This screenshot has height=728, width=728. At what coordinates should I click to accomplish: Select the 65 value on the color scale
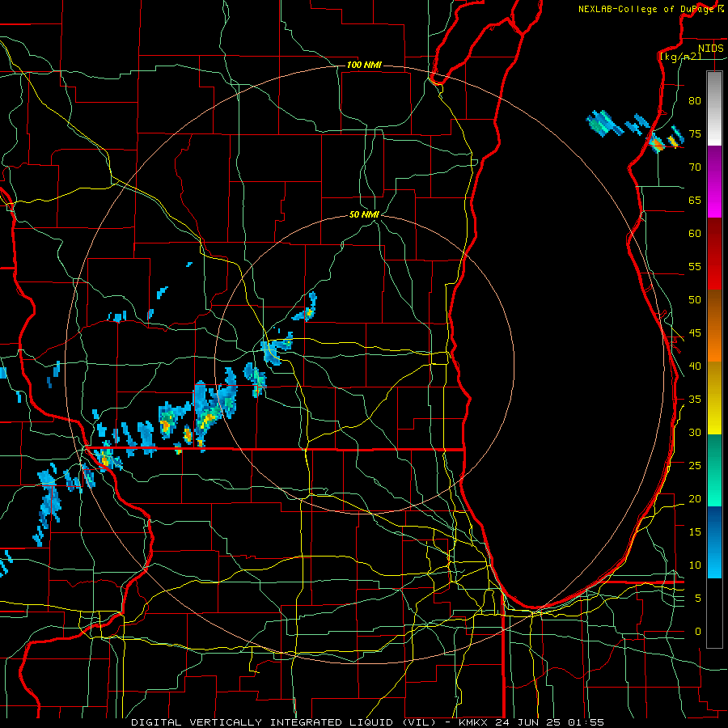click(695, 201)
